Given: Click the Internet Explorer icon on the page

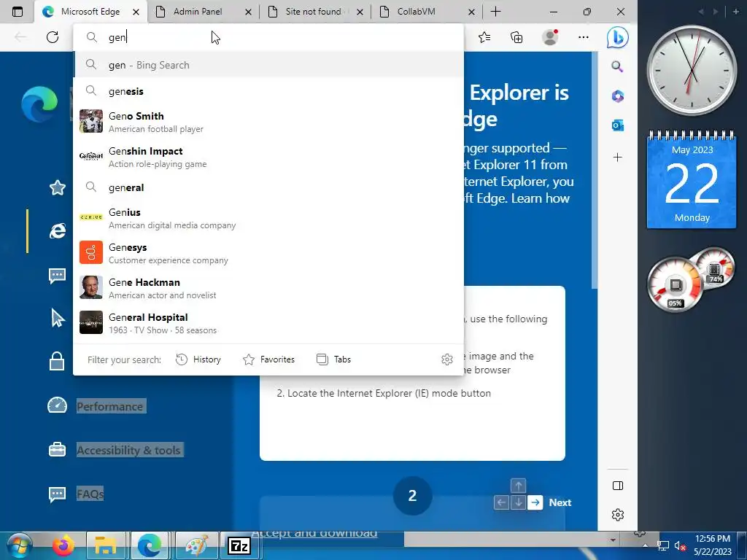Looking at the screenshot, I should (x=57, y=231).
